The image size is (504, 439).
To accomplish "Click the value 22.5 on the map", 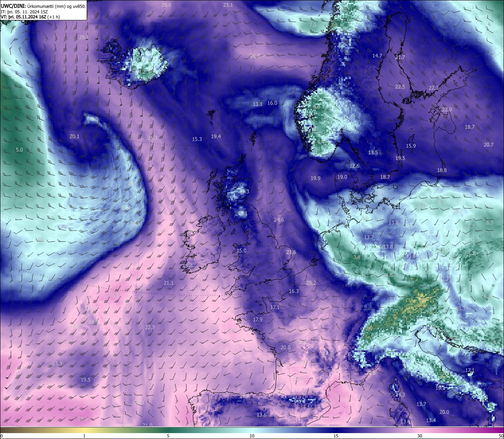I will pyautogui.click(x=400, y=87).
